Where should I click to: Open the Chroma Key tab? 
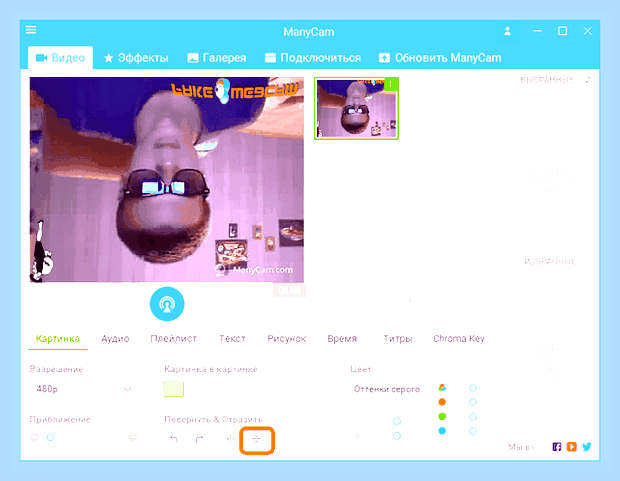click(459, 339)
